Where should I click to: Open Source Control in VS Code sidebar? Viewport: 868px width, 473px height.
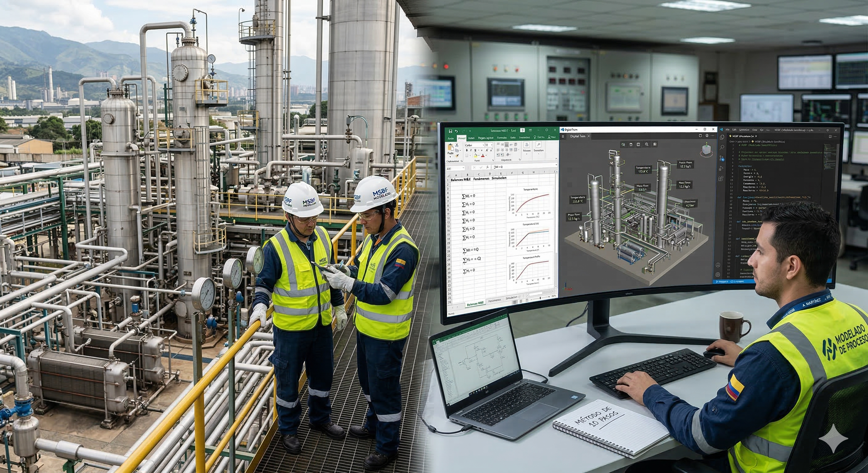[722, 159]
